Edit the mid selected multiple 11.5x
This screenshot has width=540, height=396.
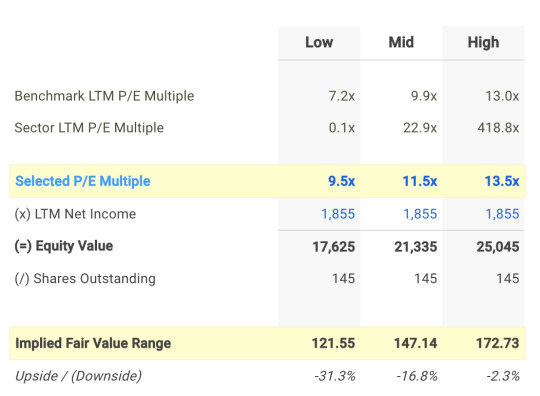(x=420, y=181)
